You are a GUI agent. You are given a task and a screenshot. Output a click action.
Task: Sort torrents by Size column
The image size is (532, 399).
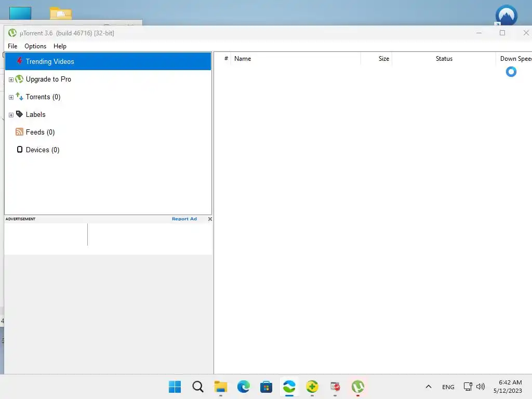click(x=376, y=58)
